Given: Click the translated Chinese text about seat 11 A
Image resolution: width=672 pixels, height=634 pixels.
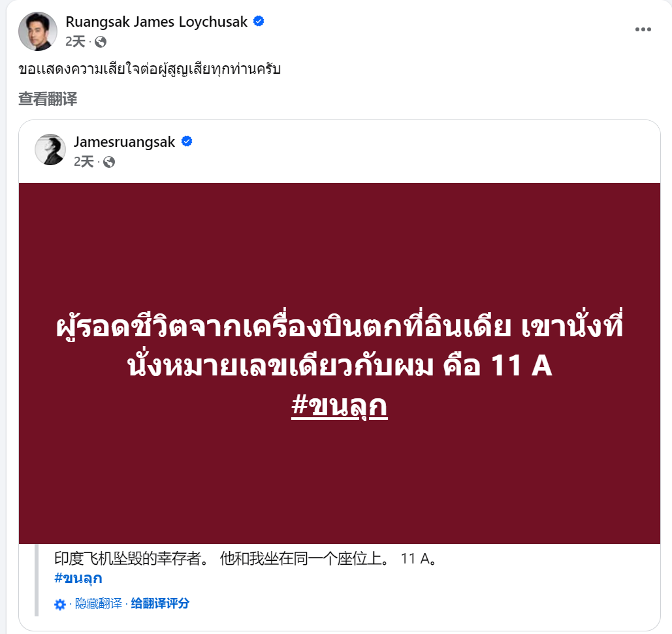Looking at the screenshot, I should 245,559.
